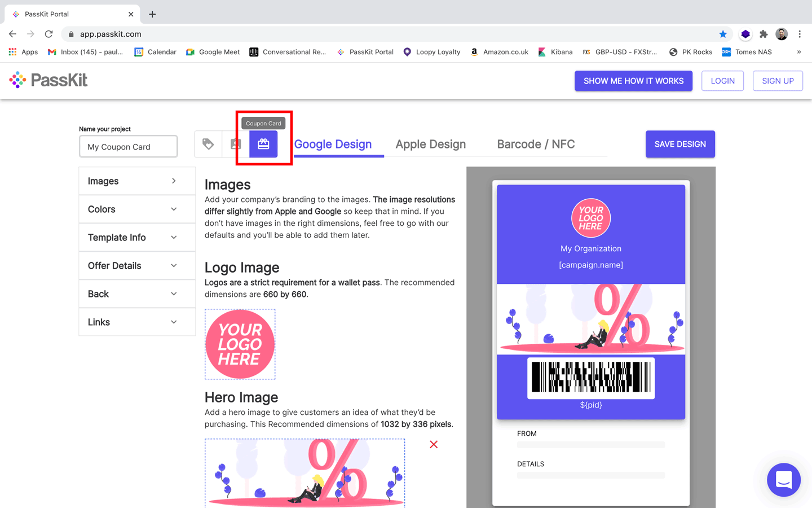Viewport: 812px width, 508px height.
Task: Go back in browser history
Action: coord(12,34)
